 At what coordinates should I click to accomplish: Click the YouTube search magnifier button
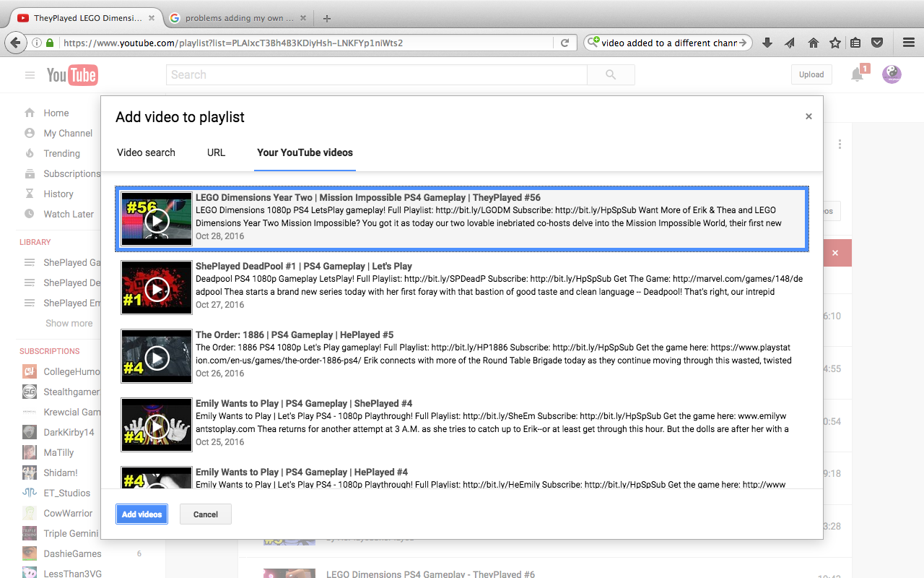click(x=611, y=74)
